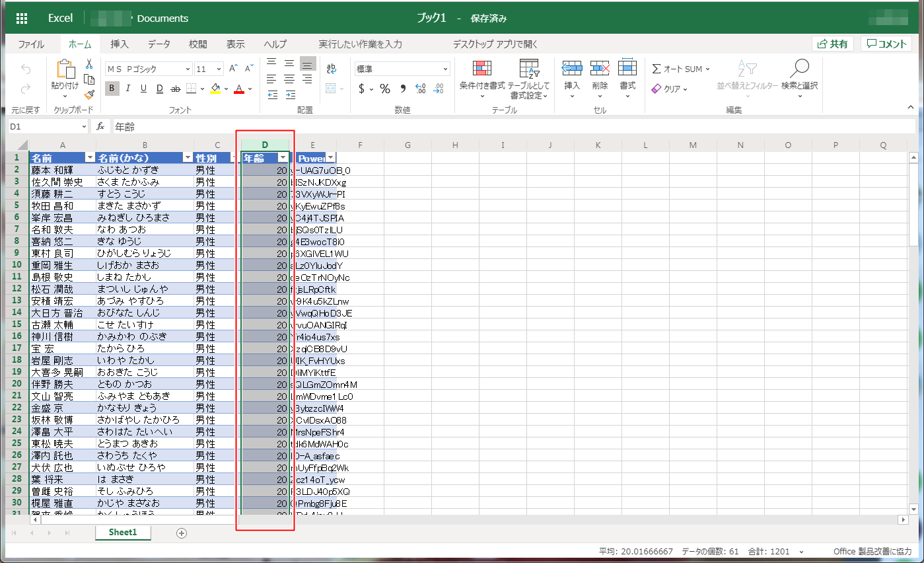Switch to the 挿入 tab
924x563 pixels.
point(120,44)
